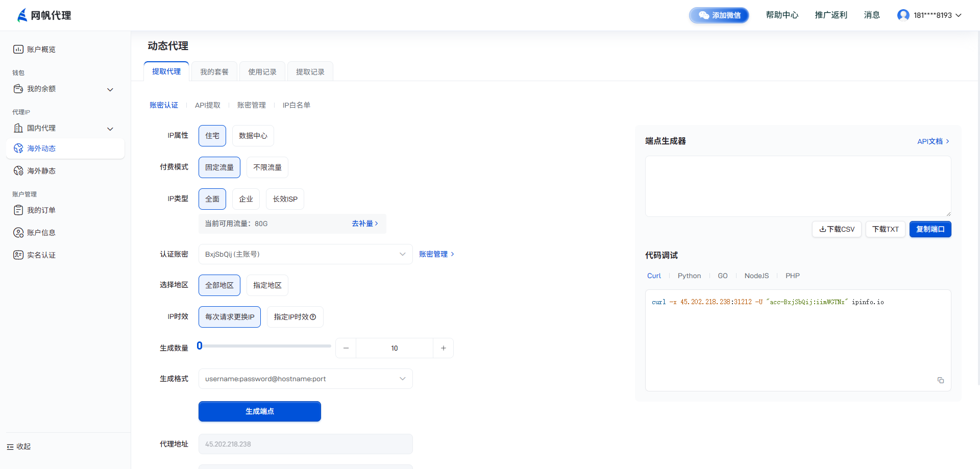Switch to 使用记录 tab
This screenshot has height=469, width=980.
(x=262, y=72)
